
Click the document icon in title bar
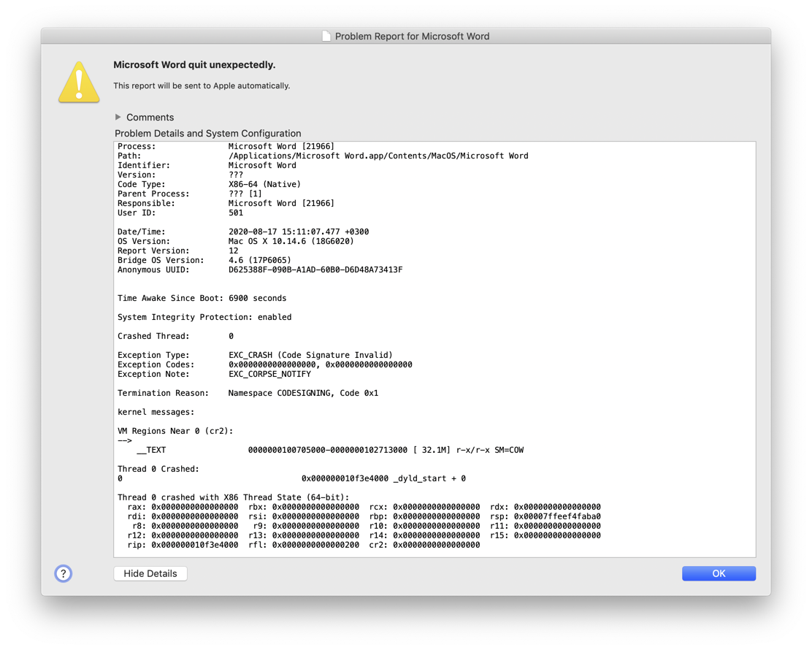pos(326,36)
